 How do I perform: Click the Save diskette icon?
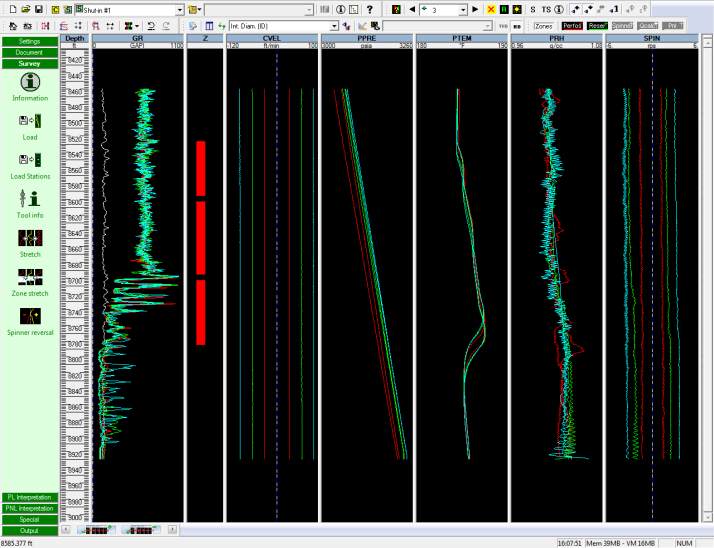point(39,9)
